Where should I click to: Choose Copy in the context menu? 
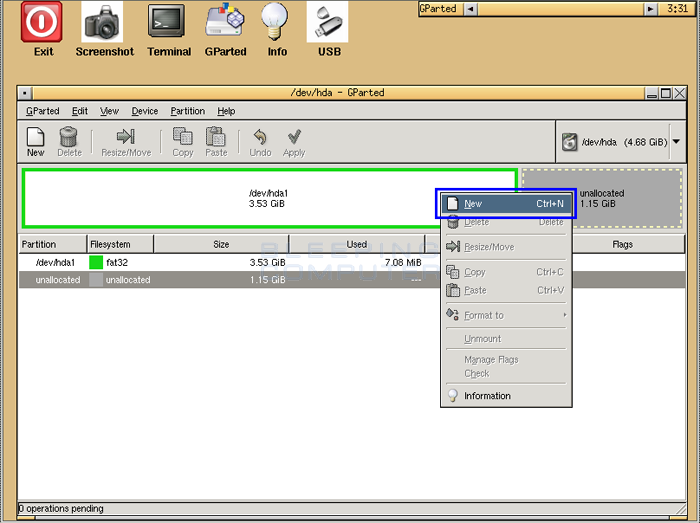tap(506, 272)
